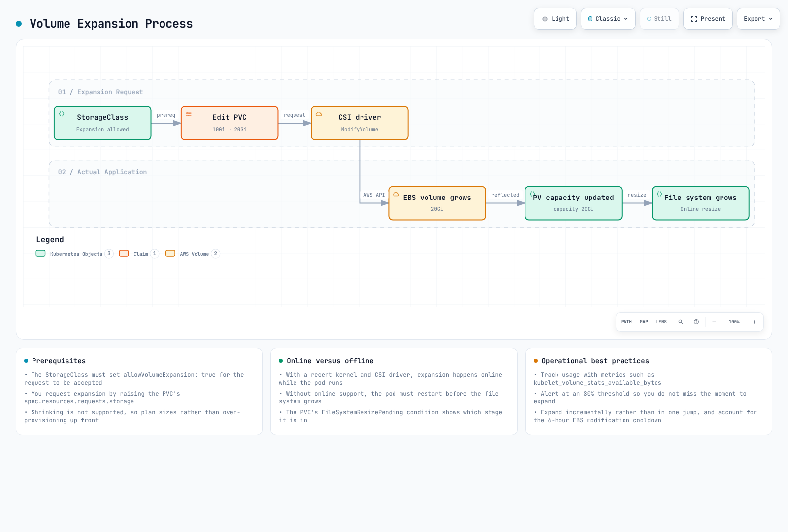Open the help question-mark icon
Image resolution: width=788 pixels, height=532 pixels.
[x=696, y=322]
